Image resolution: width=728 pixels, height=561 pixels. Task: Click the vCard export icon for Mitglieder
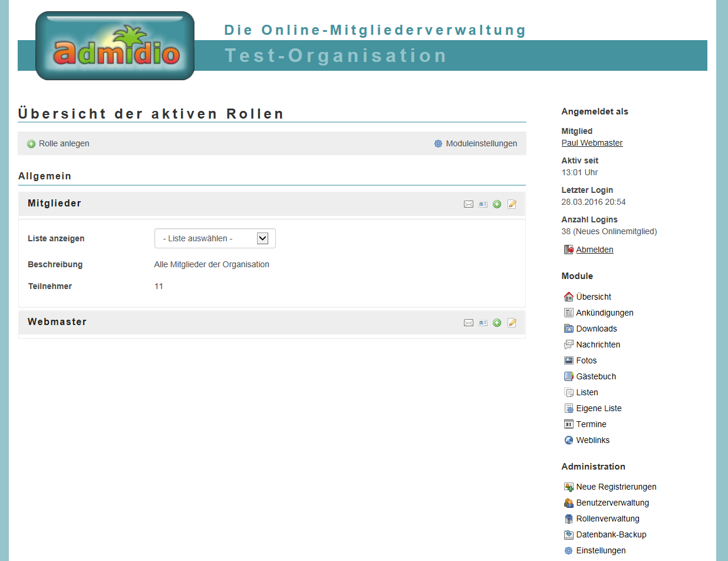[x=483, y=204]
